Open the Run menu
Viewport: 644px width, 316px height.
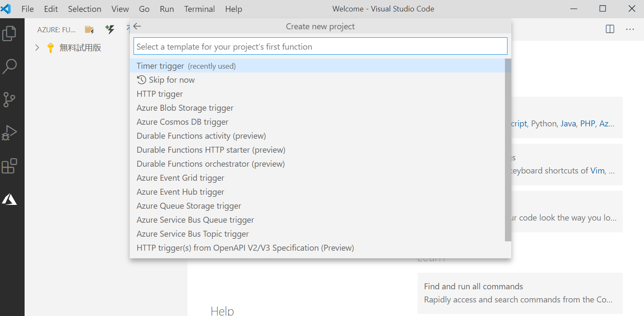[x=167, y=9]
